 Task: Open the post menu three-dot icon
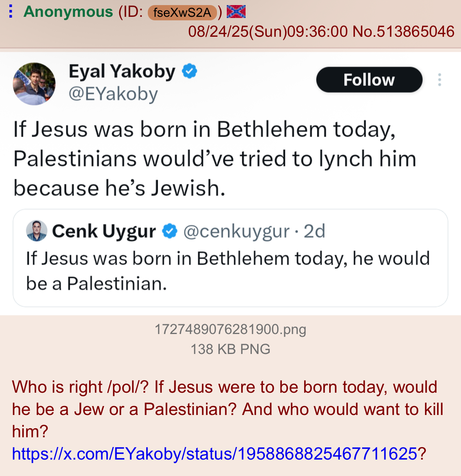tap(11, 11)
